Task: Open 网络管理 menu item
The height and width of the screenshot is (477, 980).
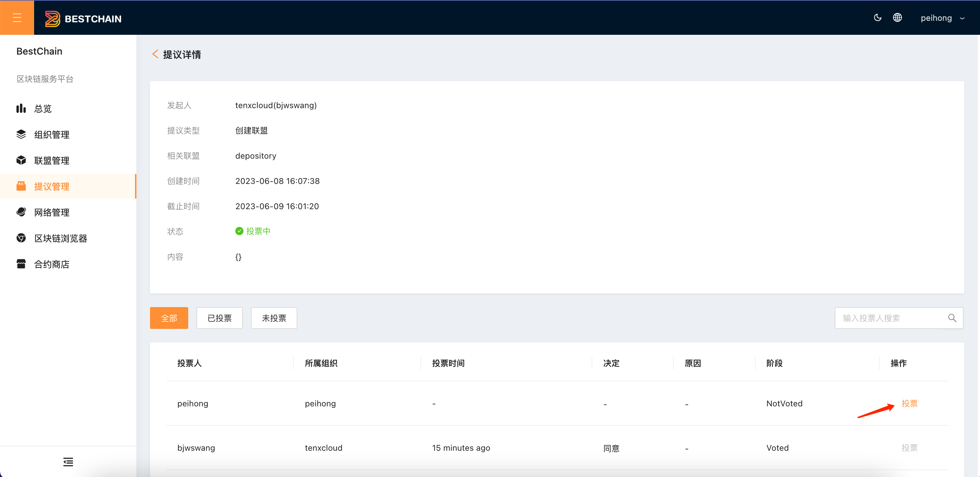Action: pyautogui.click(x=68, y=212)
